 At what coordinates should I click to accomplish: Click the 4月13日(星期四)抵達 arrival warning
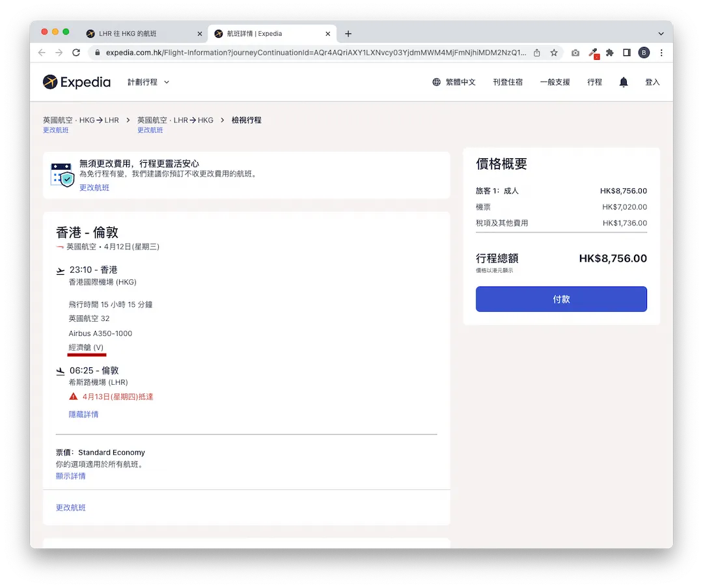[118, 397]
